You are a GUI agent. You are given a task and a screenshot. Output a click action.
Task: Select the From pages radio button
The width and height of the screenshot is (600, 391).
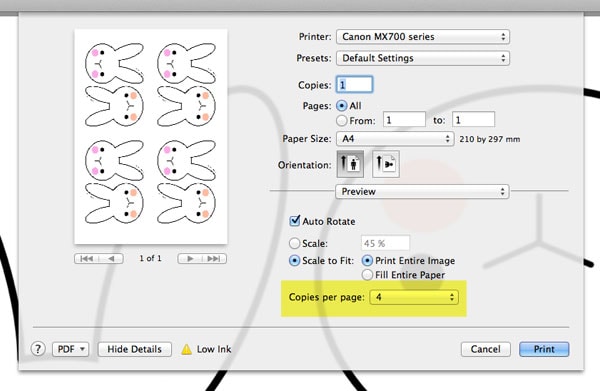pyautogui.click(x=341, y=121)
